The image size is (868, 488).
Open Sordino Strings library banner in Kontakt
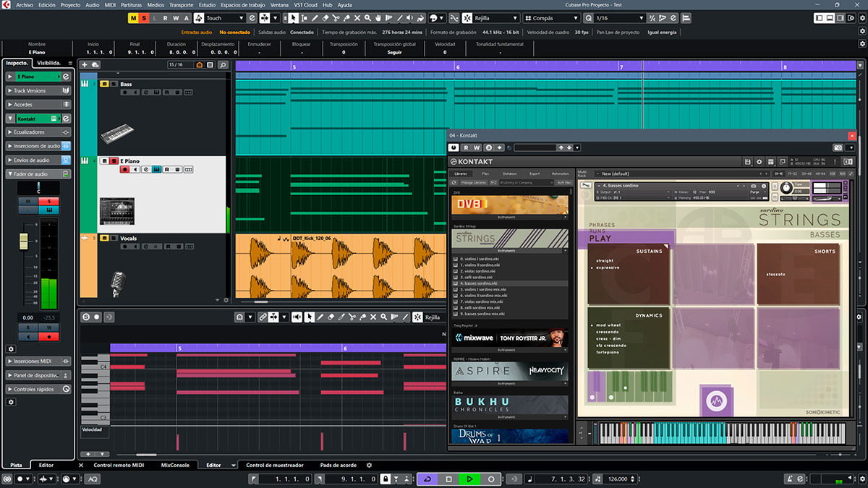[510, 239]
